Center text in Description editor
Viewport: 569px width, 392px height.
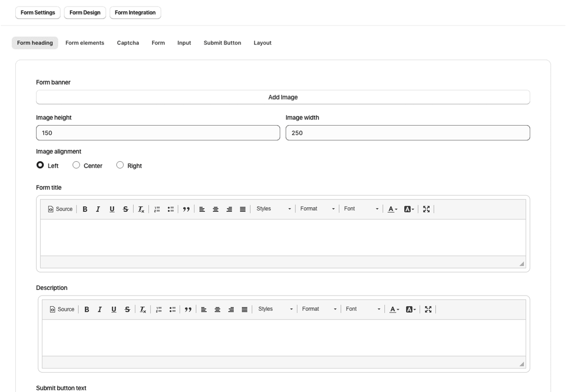217,309
